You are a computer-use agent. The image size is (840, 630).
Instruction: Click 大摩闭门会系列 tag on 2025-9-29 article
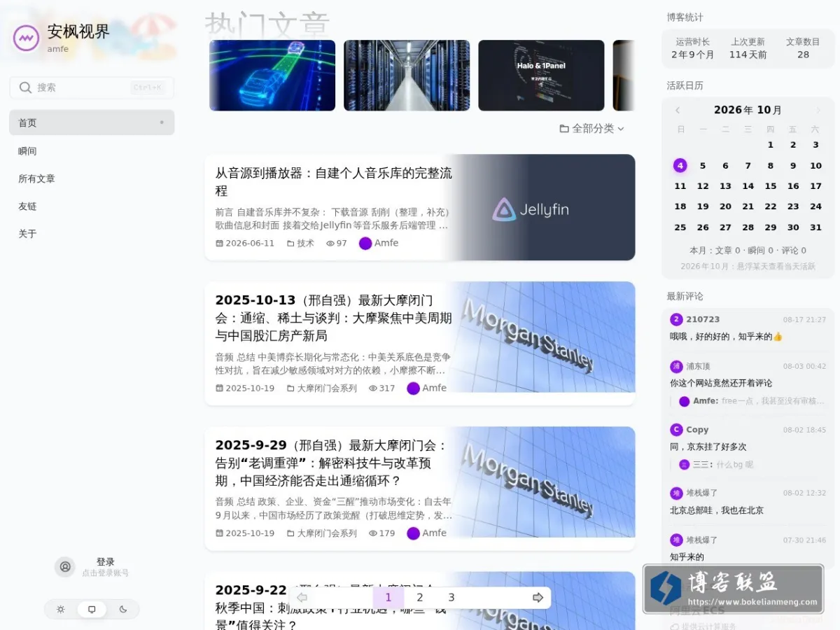click(x=321, y=533)
